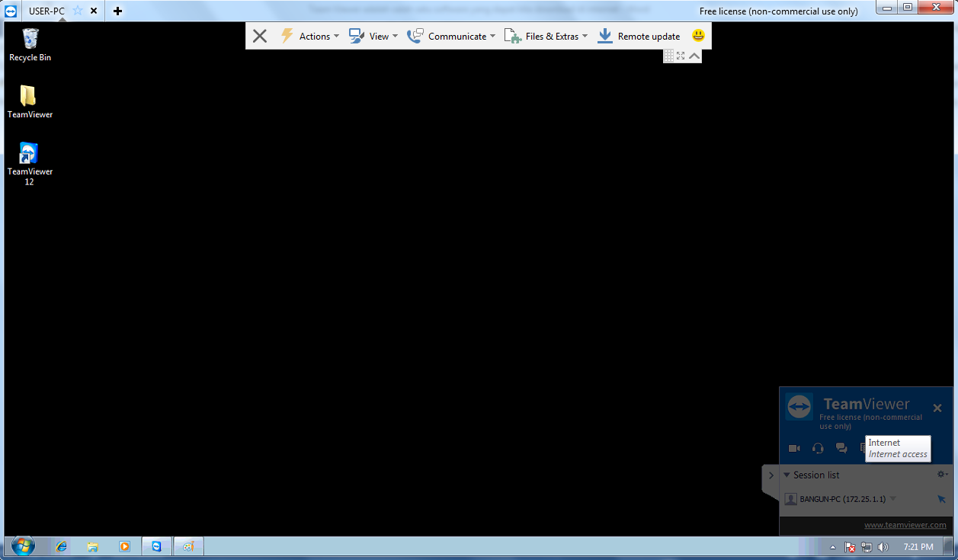The image size is (958, 560).
Task: Click the network tray icon
Action: tap(867, 547)
